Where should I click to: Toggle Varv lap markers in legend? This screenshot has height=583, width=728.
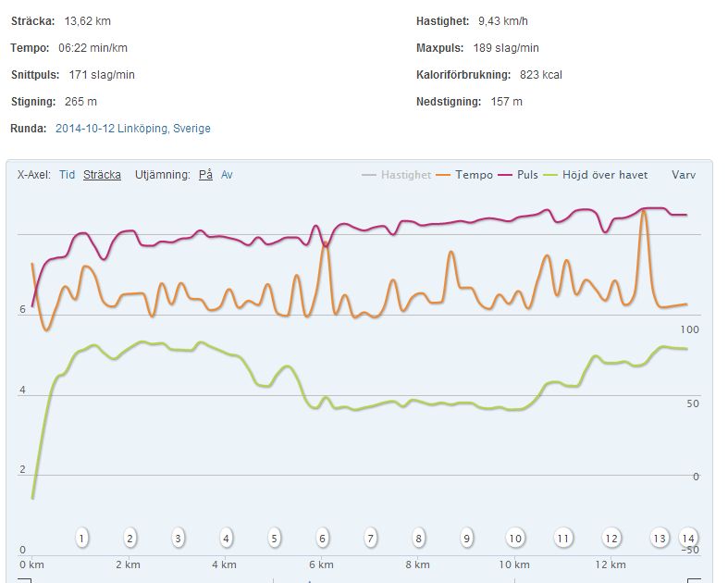684,174
